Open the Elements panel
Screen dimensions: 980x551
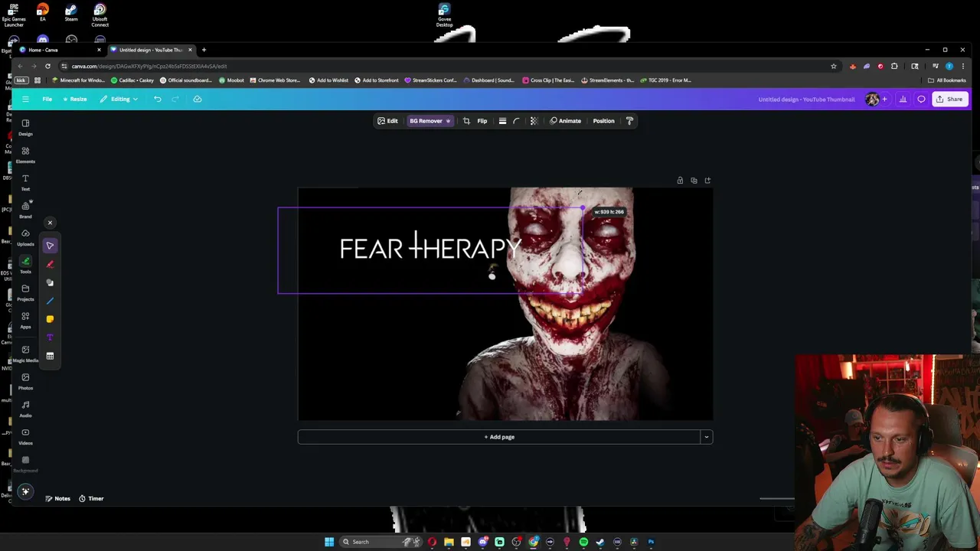25,155
